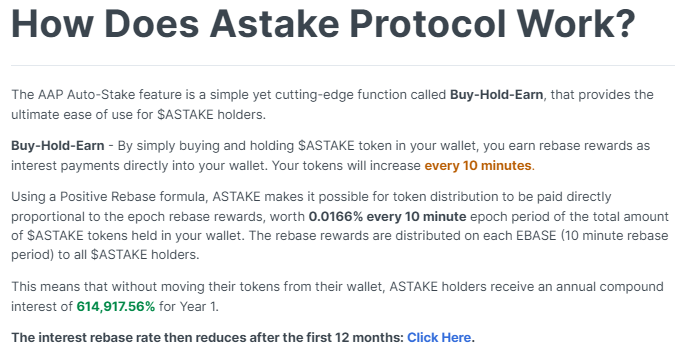The width and height of the screenshot is (691, 360).
Task: Click the phrase "Positive Rebase formula"
Action: pos(133,197)
